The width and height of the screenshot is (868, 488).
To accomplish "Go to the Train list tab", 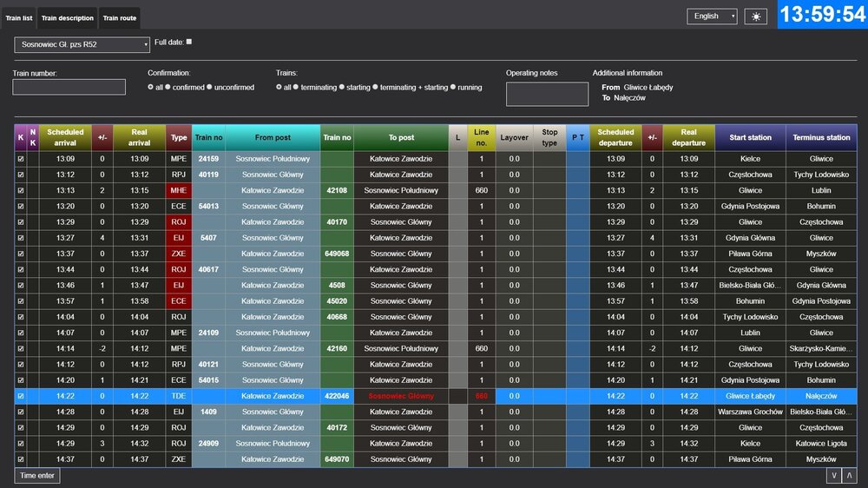I will pyautogui.click(x=19, y=18).
